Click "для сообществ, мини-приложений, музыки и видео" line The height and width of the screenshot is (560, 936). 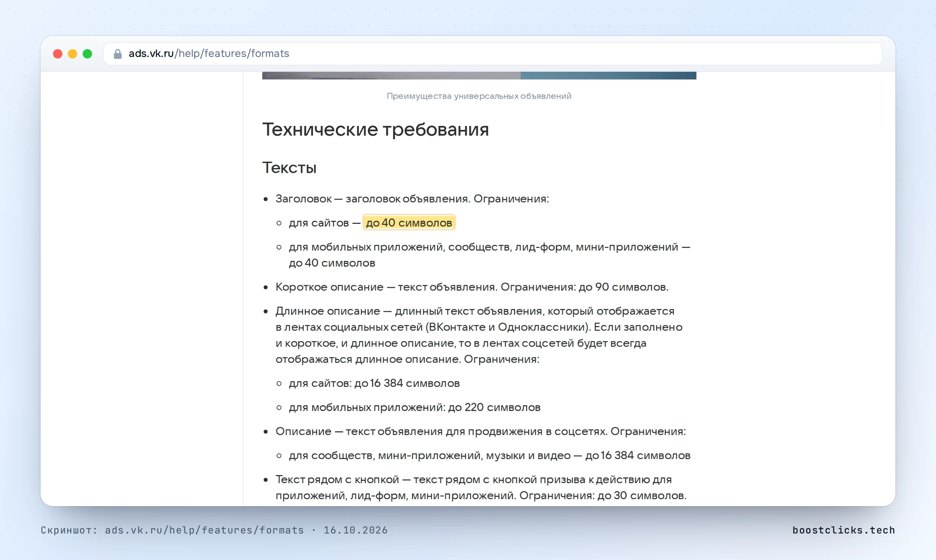coord(490,455)
